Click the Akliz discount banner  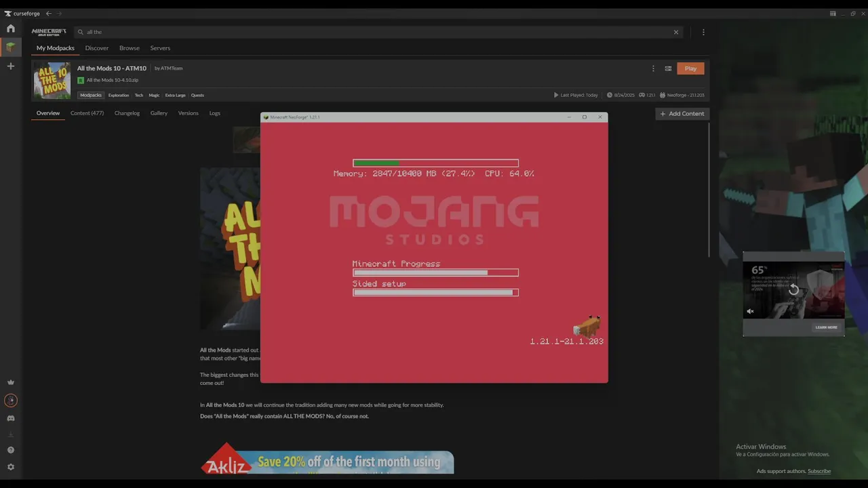click(328, 459)
